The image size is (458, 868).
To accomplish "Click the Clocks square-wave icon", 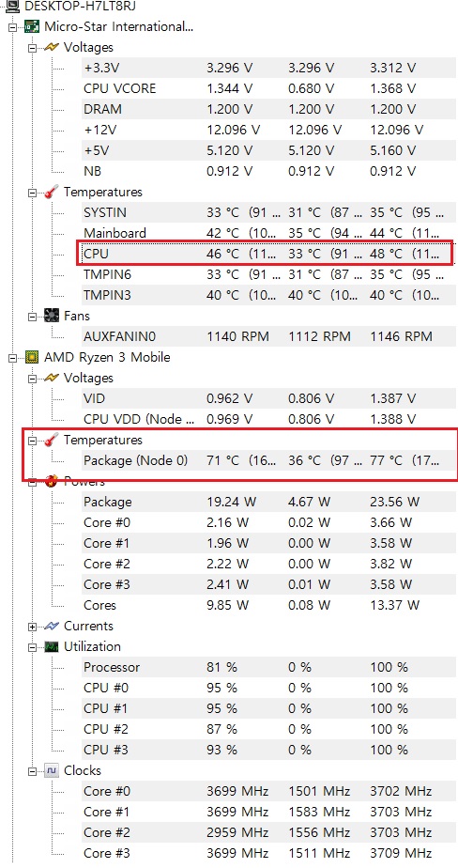I will [x=51, y=770].
